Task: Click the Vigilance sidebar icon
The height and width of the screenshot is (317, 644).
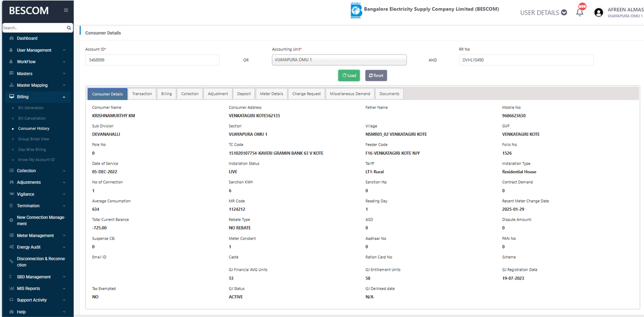Action: click(x=11, y=194)
